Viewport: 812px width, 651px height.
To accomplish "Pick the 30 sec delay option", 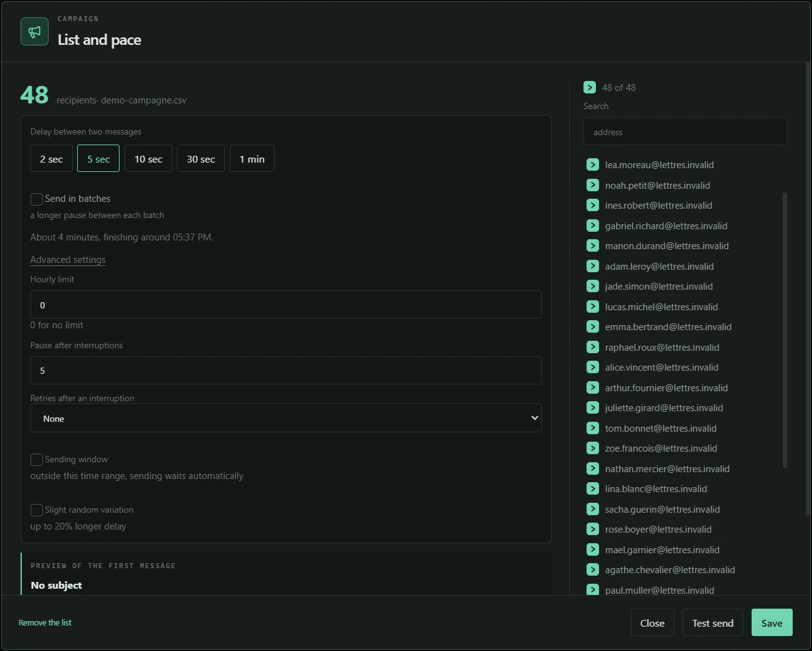I will tap(201, 158).
